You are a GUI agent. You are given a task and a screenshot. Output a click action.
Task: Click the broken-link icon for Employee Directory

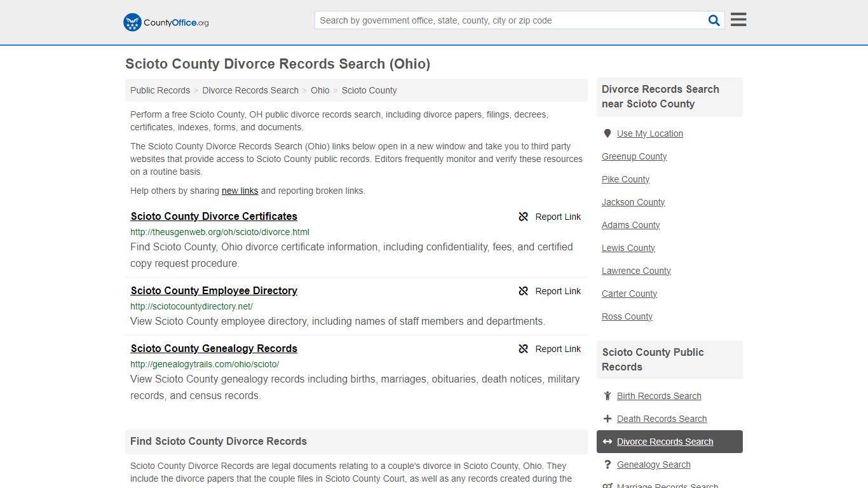tap(524, 291)
